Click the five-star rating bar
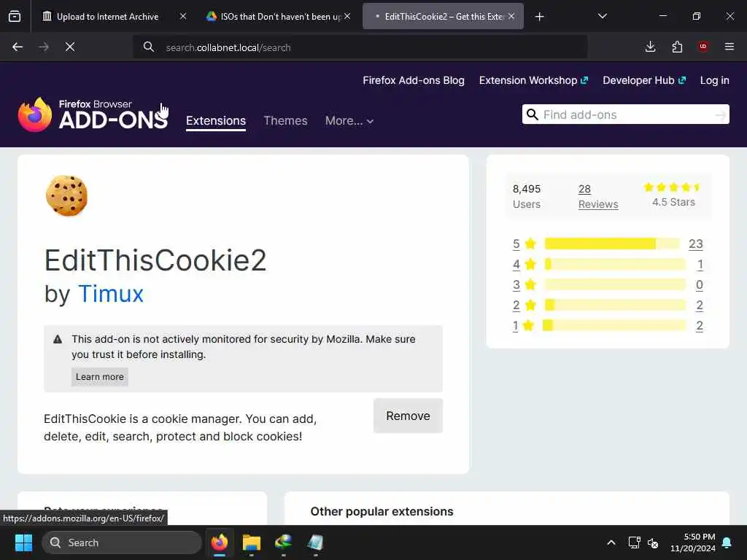This screenshot has height=560, width=747. point(612,244)
